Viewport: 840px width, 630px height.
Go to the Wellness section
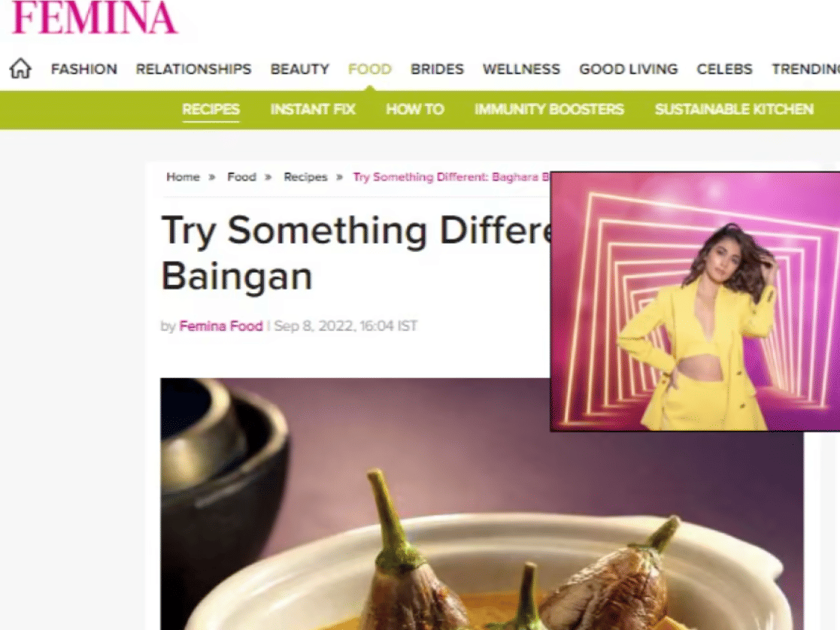point(521,69)
